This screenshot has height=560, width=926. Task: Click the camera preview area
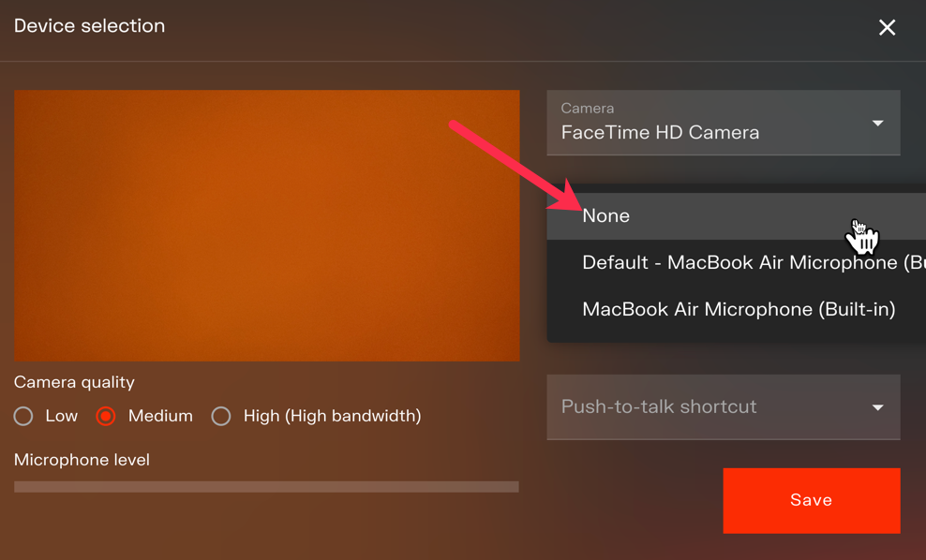[x=267, y=226]
